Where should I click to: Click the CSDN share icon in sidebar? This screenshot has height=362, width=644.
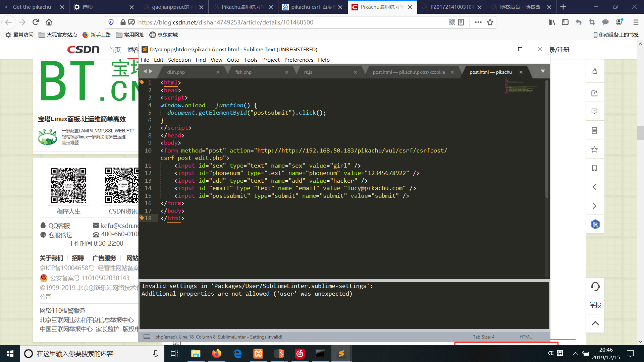594,93
